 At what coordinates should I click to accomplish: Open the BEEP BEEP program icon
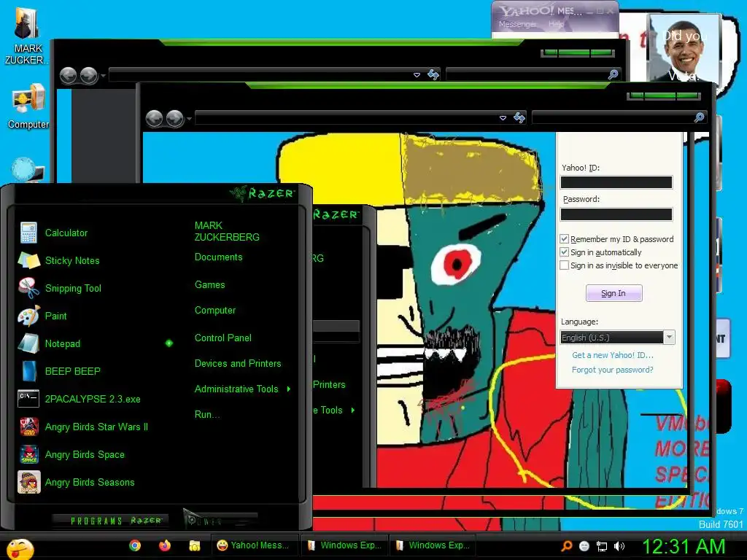click(28, 371)
